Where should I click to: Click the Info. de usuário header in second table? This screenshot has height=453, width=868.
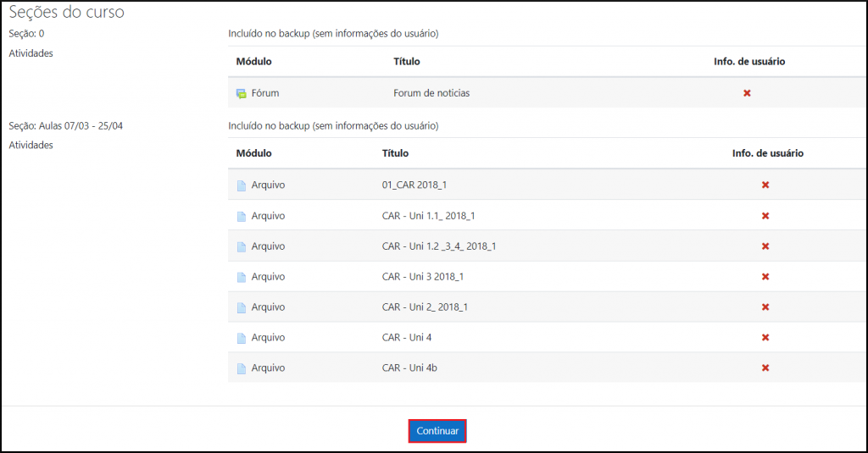(767, 153)
